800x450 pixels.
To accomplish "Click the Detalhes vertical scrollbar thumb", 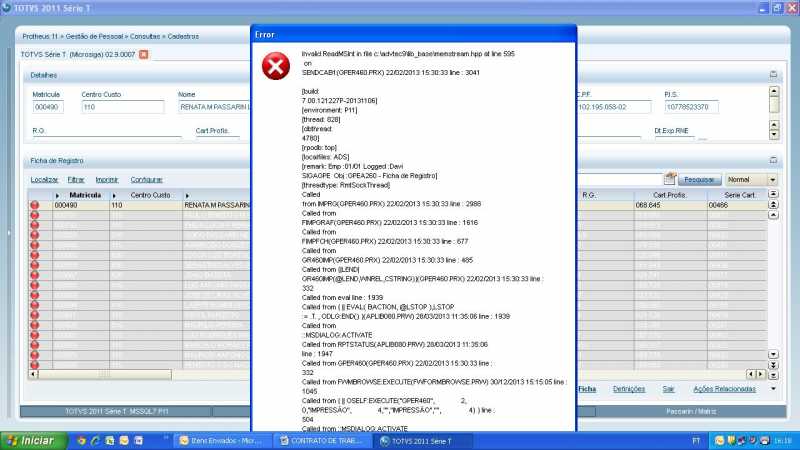I will (774, 105).
